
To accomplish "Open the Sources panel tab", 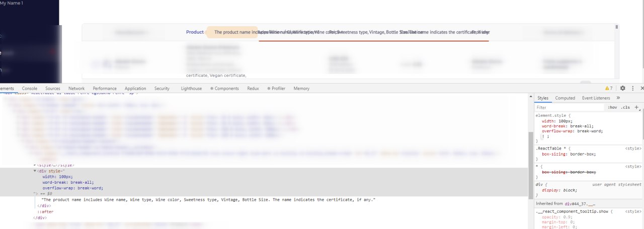I will pos(52,89).
